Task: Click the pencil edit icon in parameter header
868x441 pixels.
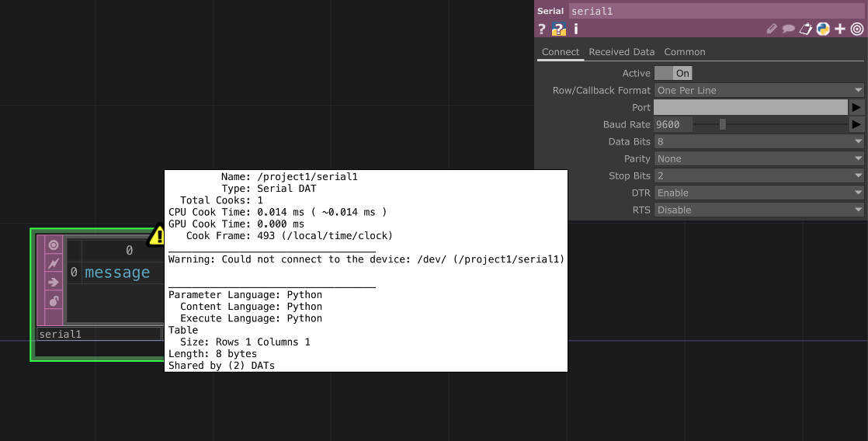Action: click(x=772, y=29)
